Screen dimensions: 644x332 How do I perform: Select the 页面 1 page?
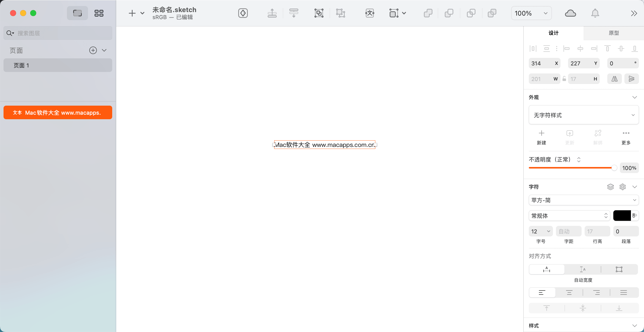pyautogui.click(x=58, y=65)
